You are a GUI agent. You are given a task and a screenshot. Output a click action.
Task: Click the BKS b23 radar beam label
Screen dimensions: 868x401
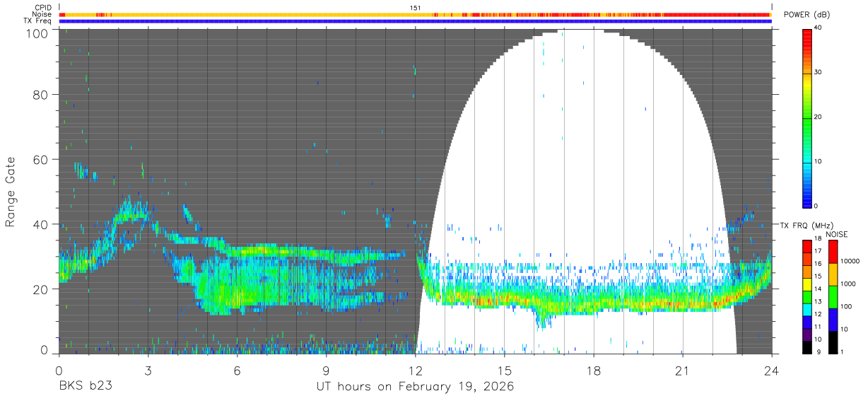pos(86,387)
